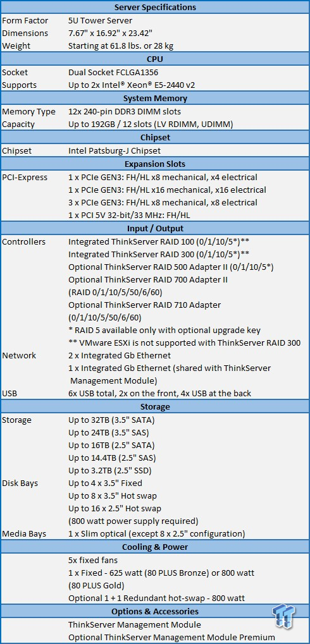This screenshot has height=644, width=310.
Task: Select the Expansion Slots header
Action: (155, 164)
